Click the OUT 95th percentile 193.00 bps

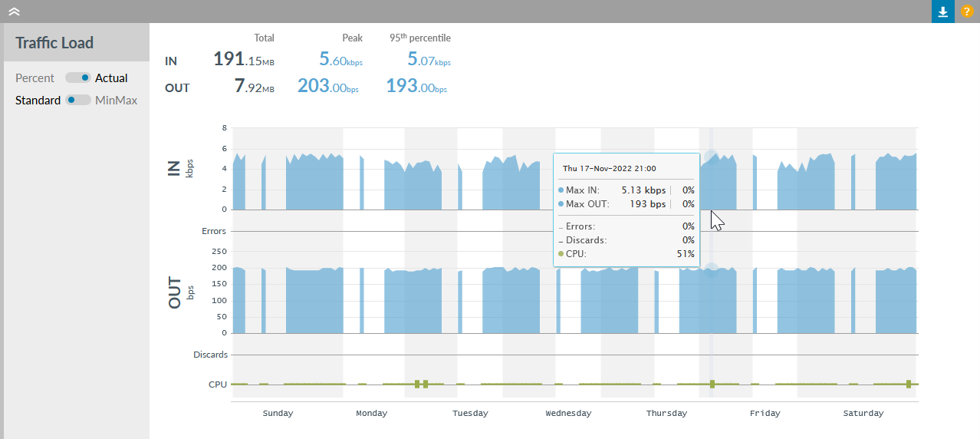[x=416, y=87]
